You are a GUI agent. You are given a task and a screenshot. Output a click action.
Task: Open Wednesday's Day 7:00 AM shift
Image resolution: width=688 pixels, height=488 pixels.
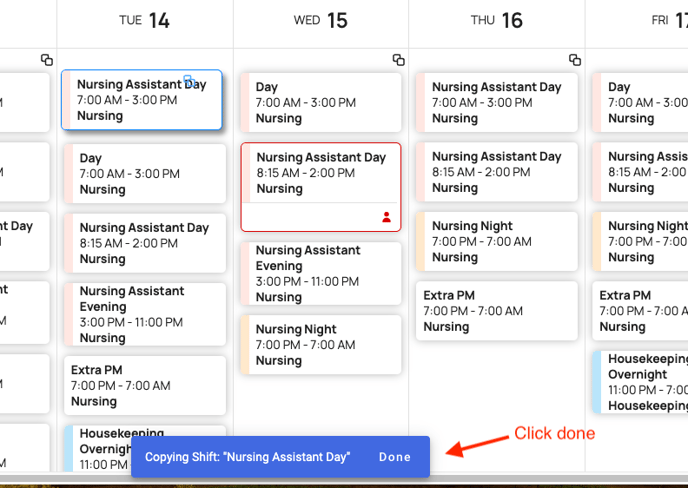[x=320, y=102]
